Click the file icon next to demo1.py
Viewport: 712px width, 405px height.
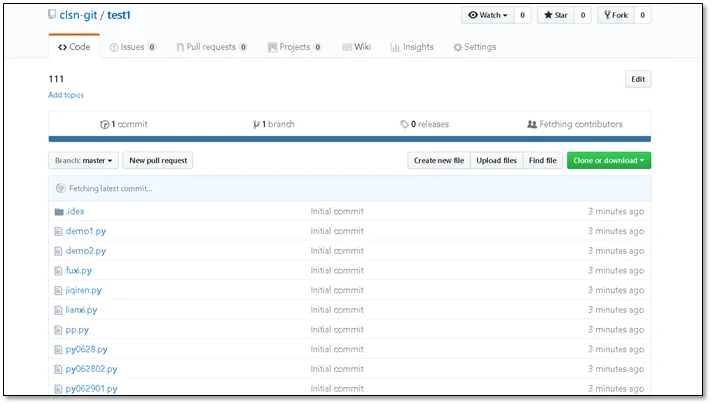click(58, 232)
